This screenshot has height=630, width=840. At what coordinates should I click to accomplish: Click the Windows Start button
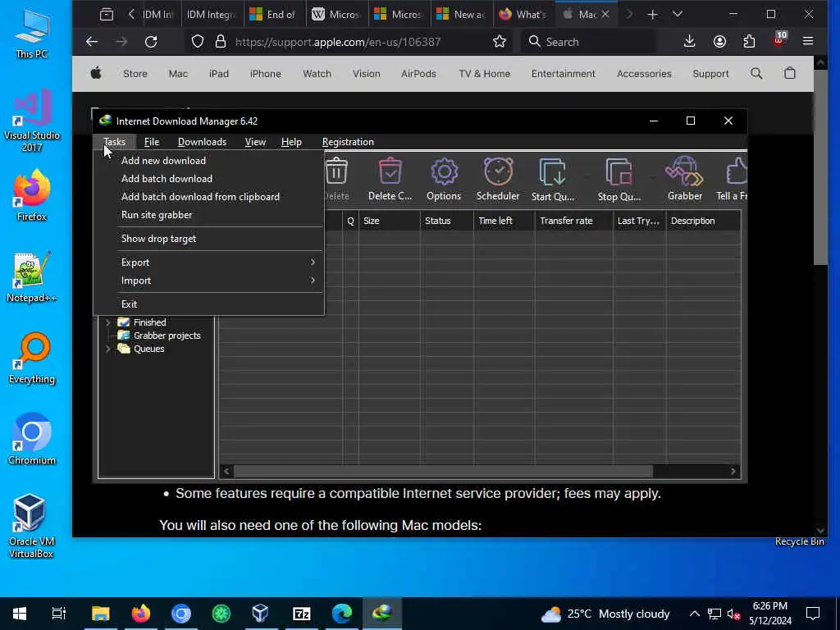(20, 614)
